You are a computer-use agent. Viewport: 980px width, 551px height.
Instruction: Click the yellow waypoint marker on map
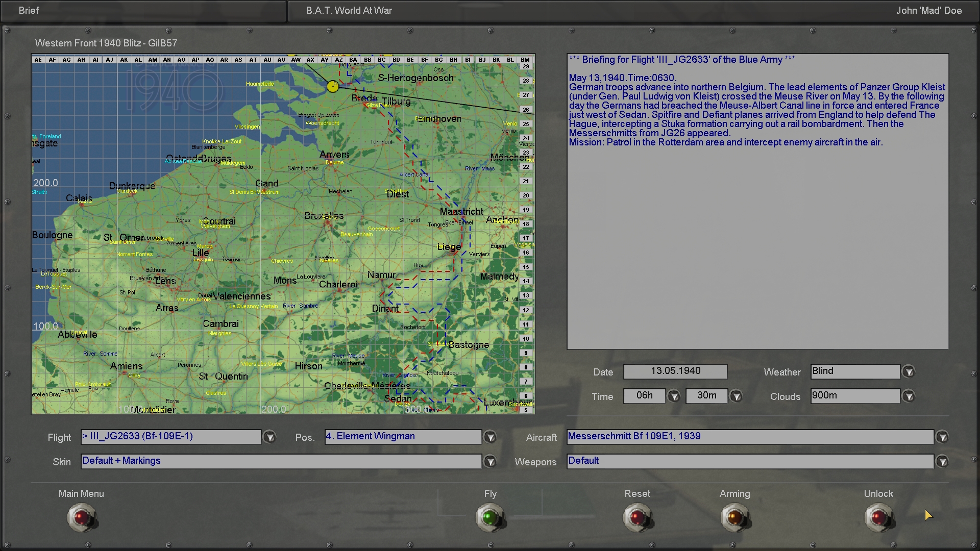(x=333, y=86)
